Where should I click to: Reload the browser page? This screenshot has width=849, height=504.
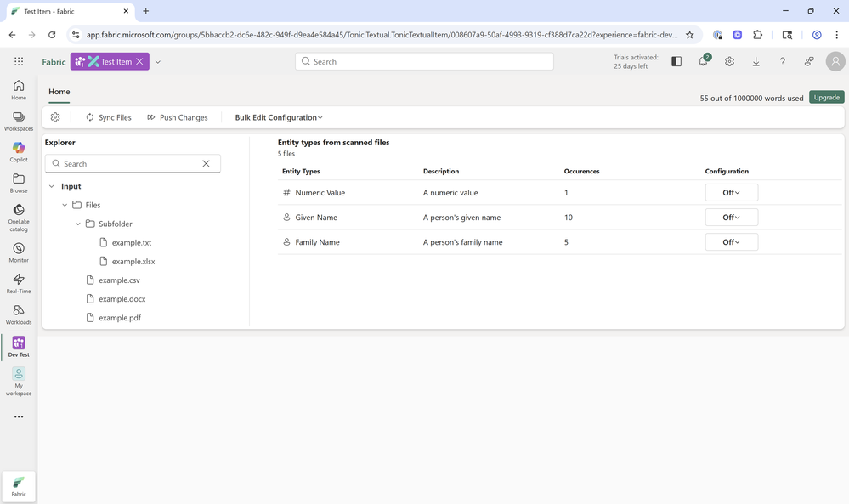(x=52, y=35)
